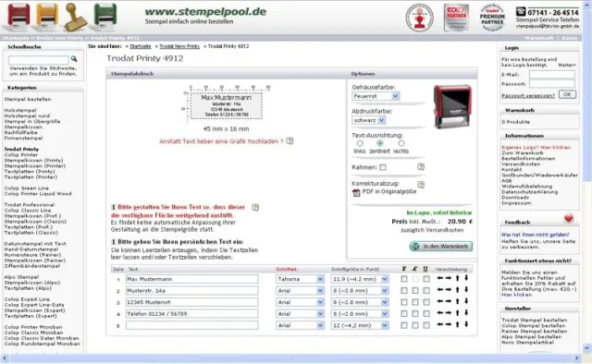Select rechts text alignment radio
Viewport: 592px width, 364px height.
point(401,143)
